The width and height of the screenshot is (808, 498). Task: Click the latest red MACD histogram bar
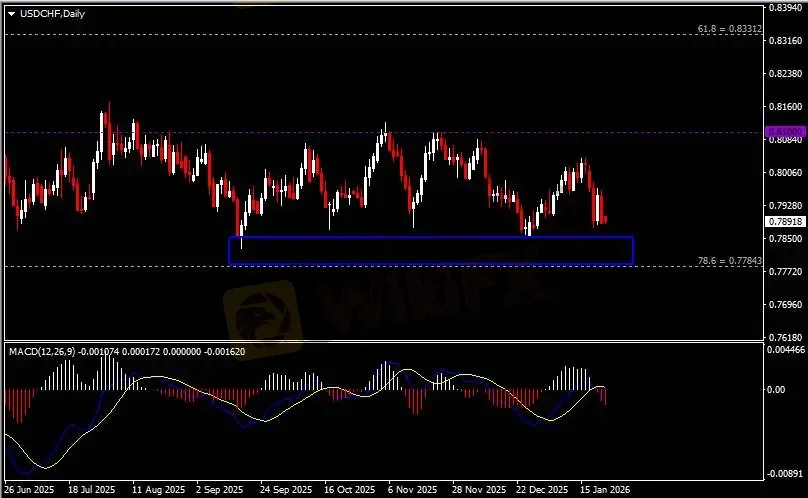pos(604,396)
